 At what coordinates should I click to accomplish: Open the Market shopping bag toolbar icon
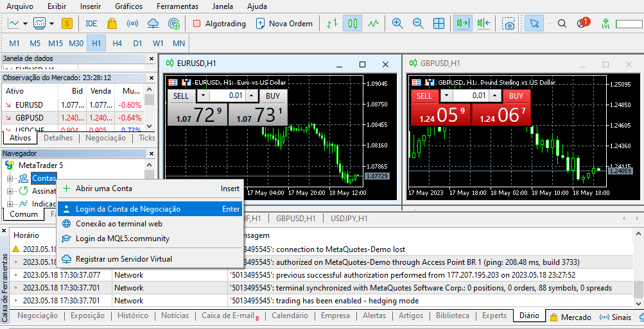tap(112, 23)
